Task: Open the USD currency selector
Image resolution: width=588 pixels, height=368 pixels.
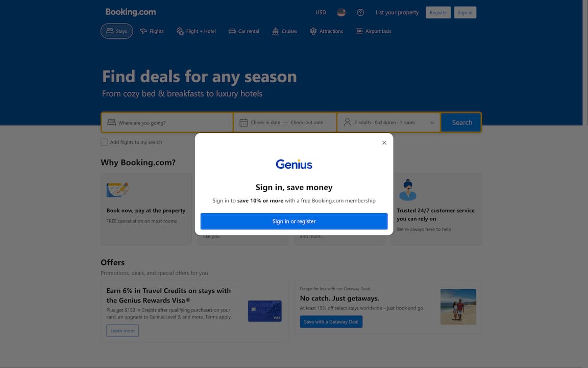Action: point(321,12)
